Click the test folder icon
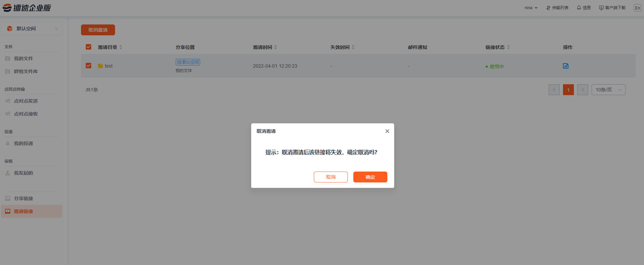The width and height of the screenshot is (644, 265). click(x=100, y=66)
